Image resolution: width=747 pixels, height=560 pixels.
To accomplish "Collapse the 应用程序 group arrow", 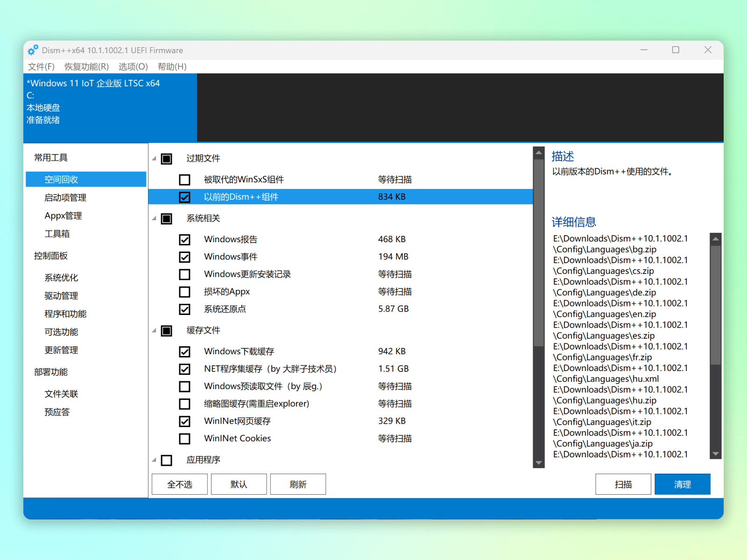I will point(154,460).
